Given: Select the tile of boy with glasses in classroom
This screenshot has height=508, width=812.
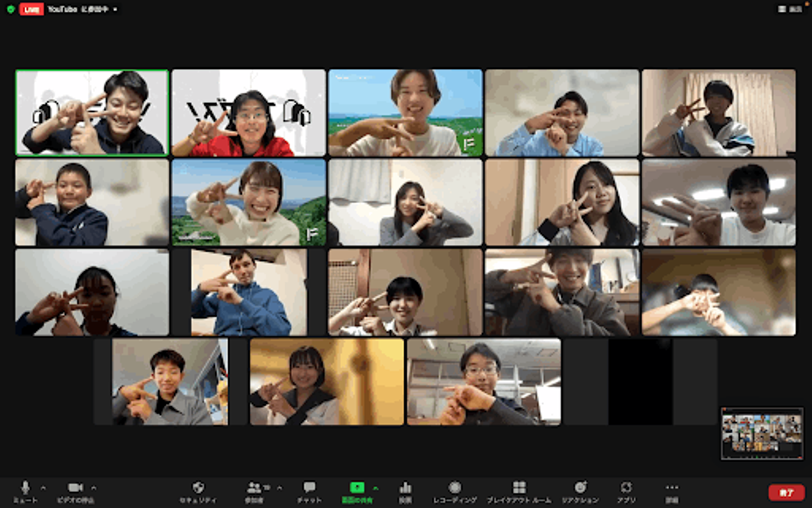Looking at the screenshot, I should click(484, 382).
